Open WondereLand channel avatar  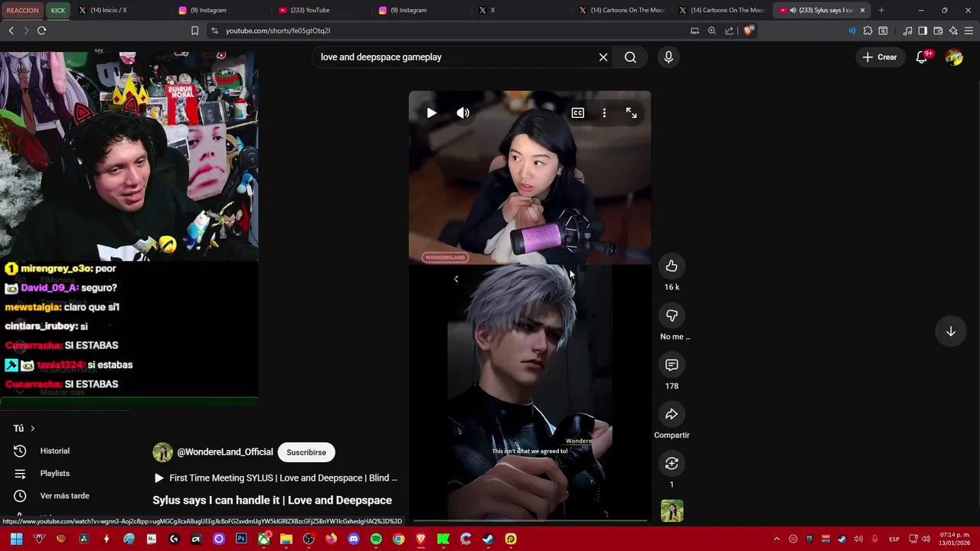pyautogui.click(x=162, y=452)
